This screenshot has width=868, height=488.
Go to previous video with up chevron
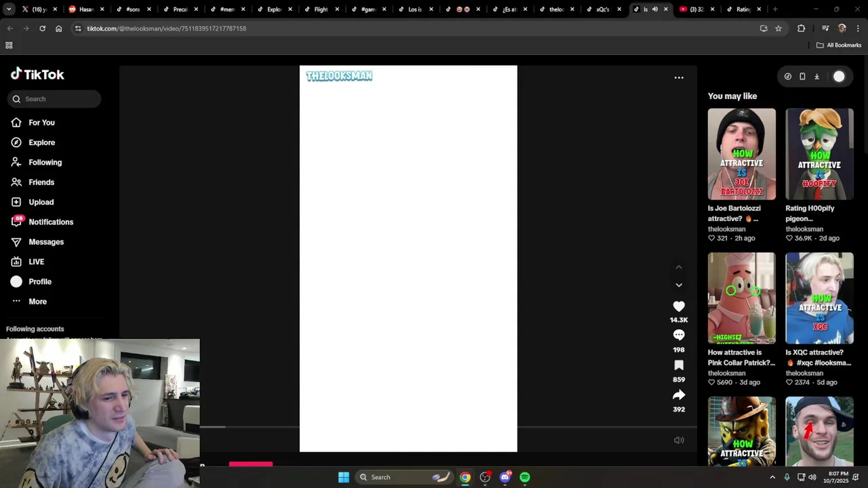pos(679,267)
